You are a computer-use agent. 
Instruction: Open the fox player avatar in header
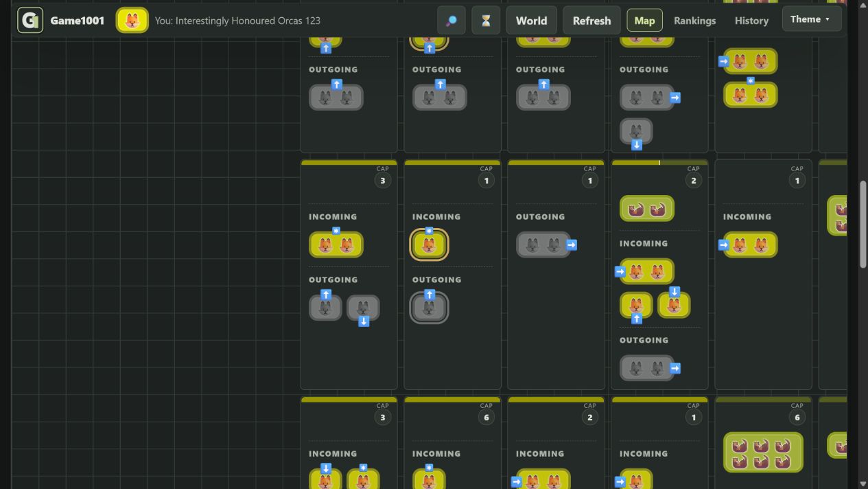pyautogui.click(x=132, y=21)
